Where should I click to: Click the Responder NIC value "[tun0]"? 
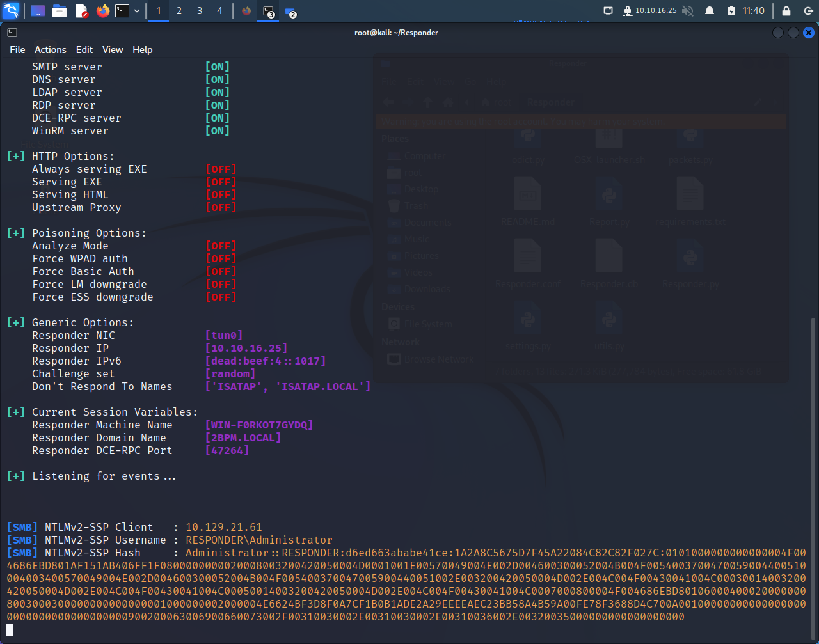coord(224,336)
